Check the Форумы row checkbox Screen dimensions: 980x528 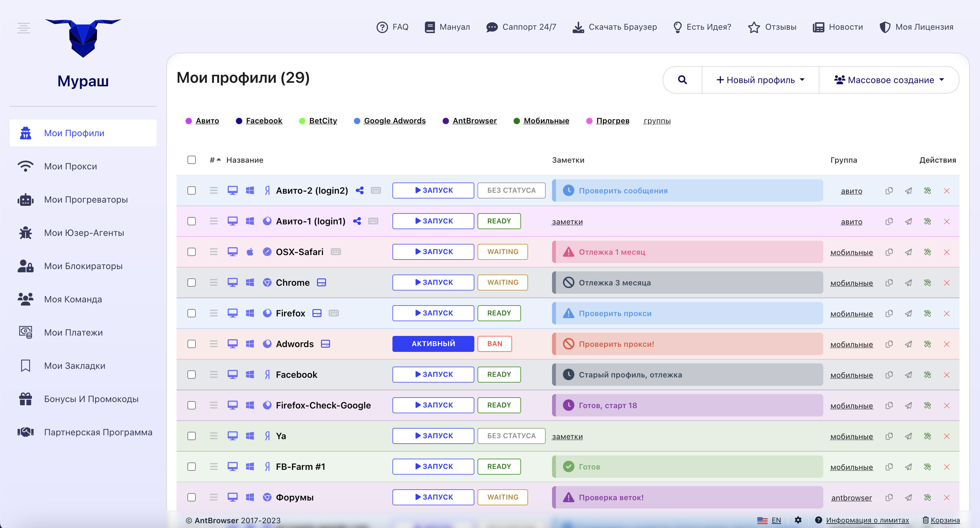[x=191, y=497]
